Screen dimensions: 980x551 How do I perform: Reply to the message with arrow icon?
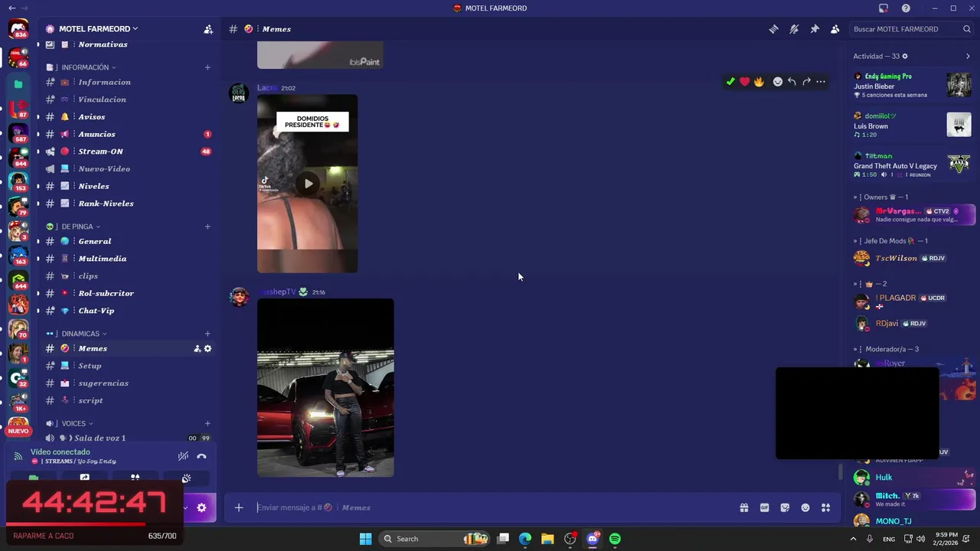[x=792, y=82]
